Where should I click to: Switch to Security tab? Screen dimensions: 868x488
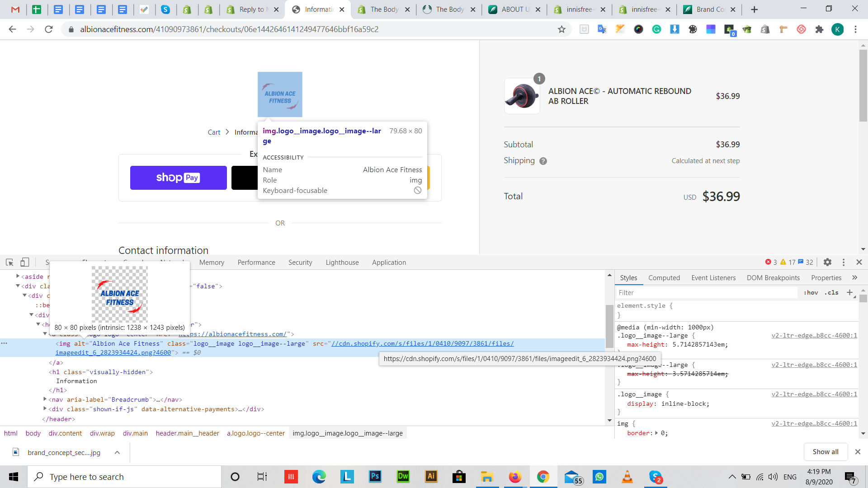click(300, 262)
